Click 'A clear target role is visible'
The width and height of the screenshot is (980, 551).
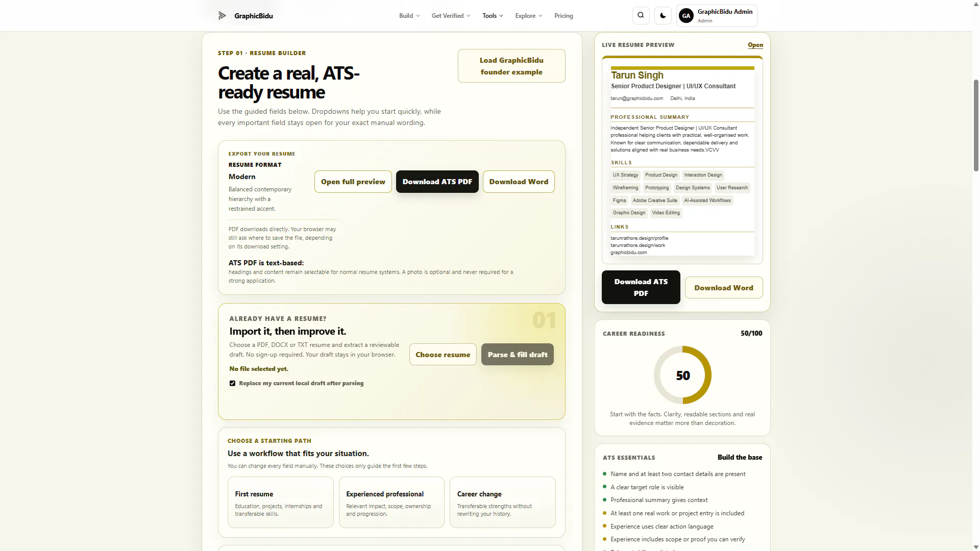647,487
